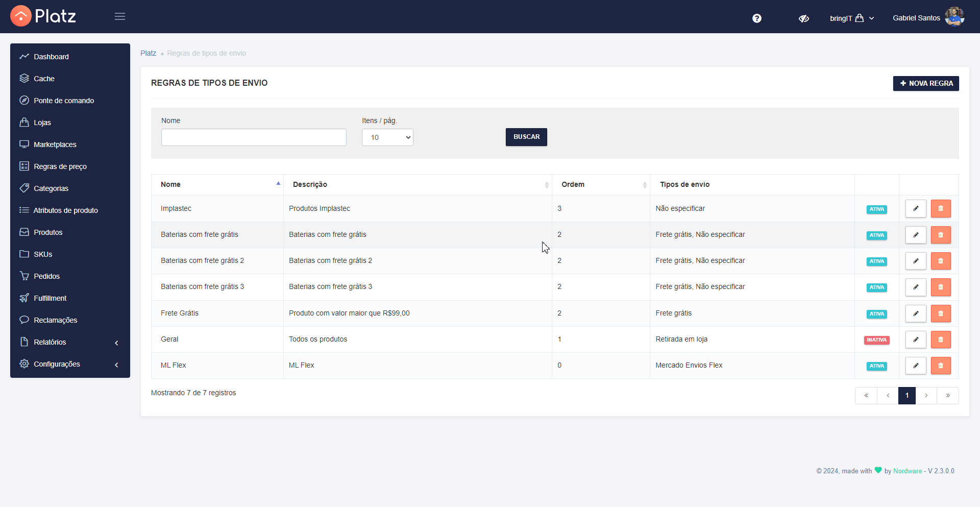This screenshot has height=507, width=980.
Task: Toggle ATIVA status for Baterias com frete grátis 2
Action: point(876,261)
